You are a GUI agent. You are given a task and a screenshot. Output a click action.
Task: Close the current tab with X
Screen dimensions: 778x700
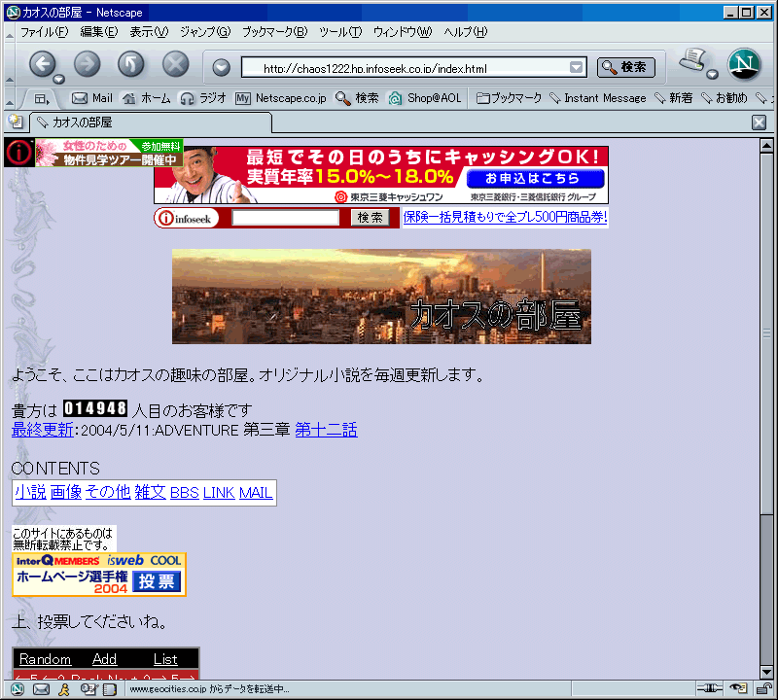pos(760,122)
